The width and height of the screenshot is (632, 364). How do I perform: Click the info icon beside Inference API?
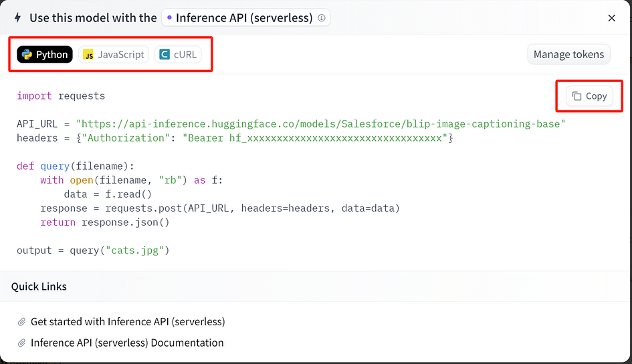pos(321,18)
